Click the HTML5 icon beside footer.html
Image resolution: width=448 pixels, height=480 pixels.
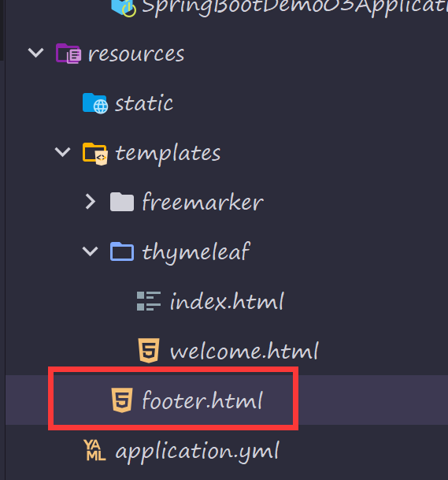[x=122, y=400]
